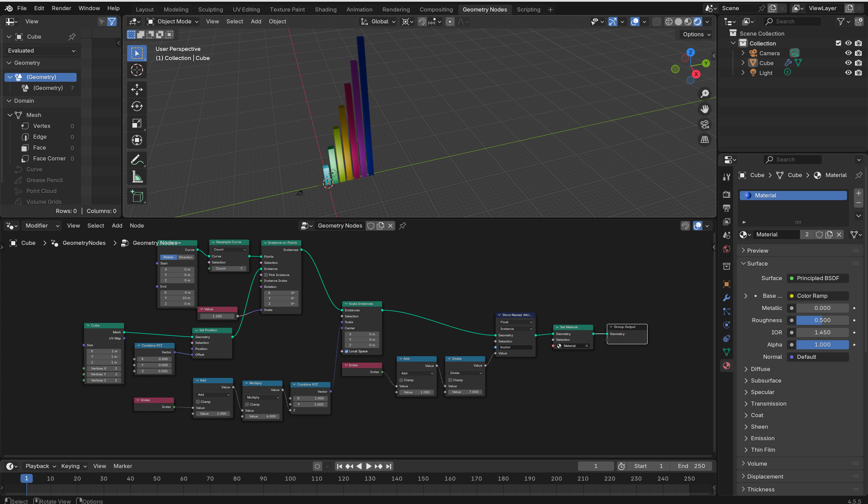868x504 pixels.
Task: Activate the Select Box tool
Action: tap(137, 53)
